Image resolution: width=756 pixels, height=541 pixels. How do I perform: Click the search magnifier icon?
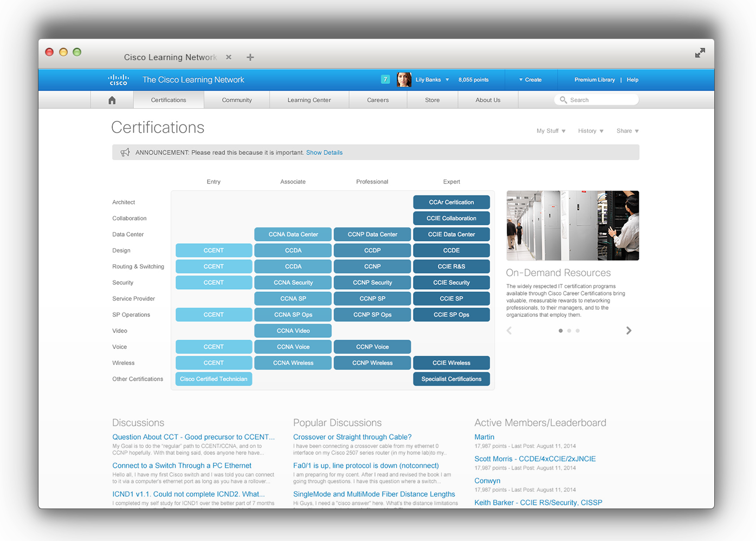click(564, 100)
